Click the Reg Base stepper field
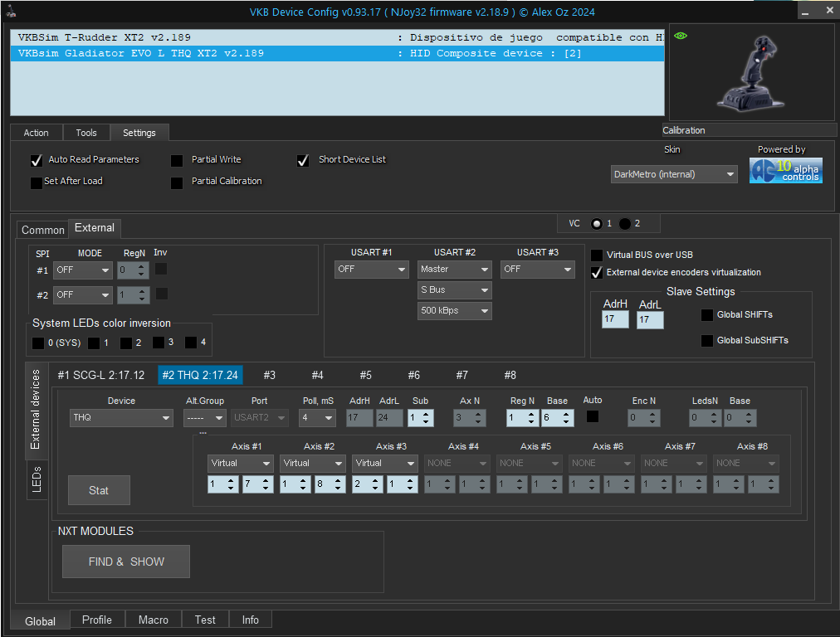840x637 pixels. click(557, 417)
